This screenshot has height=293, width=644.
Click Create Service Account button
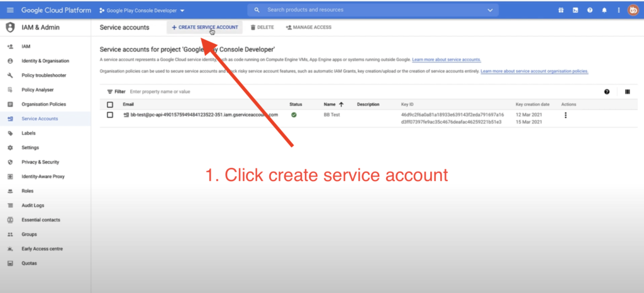coord(204,27)
